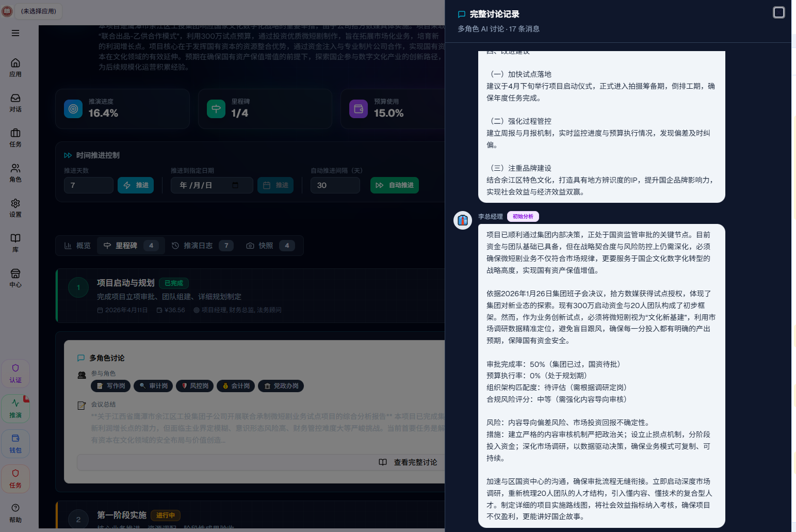Click 李总经理's avatar in discussion
This screenshot has height=532, width=796.
463,220
